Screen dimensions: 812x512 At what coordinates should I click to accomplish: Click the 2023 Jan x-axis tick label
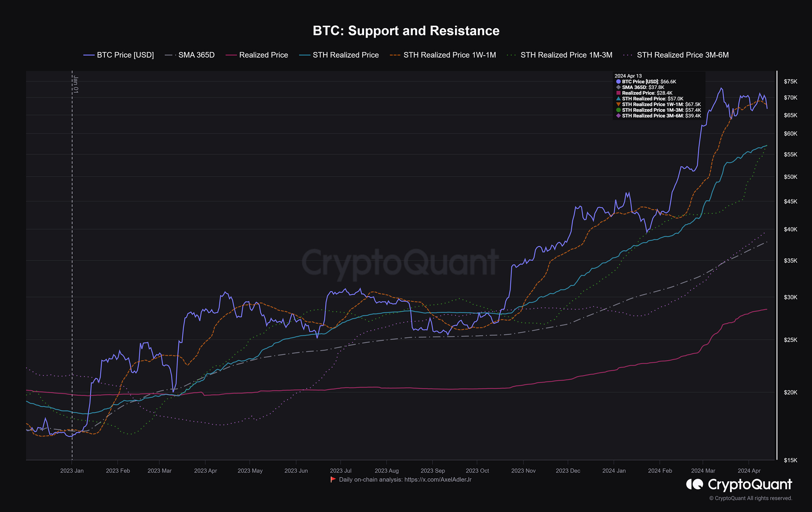[72, 471]
